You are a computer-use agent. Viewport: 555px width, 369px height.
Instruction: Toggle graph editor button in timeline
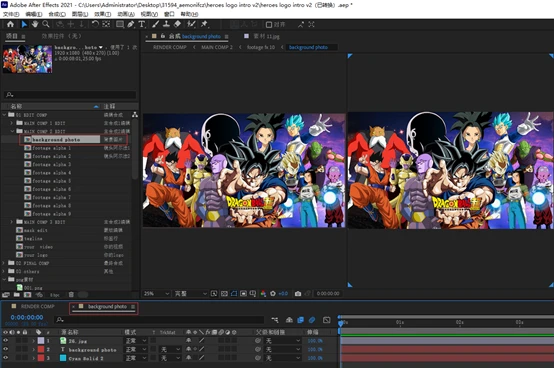point(326,320)
